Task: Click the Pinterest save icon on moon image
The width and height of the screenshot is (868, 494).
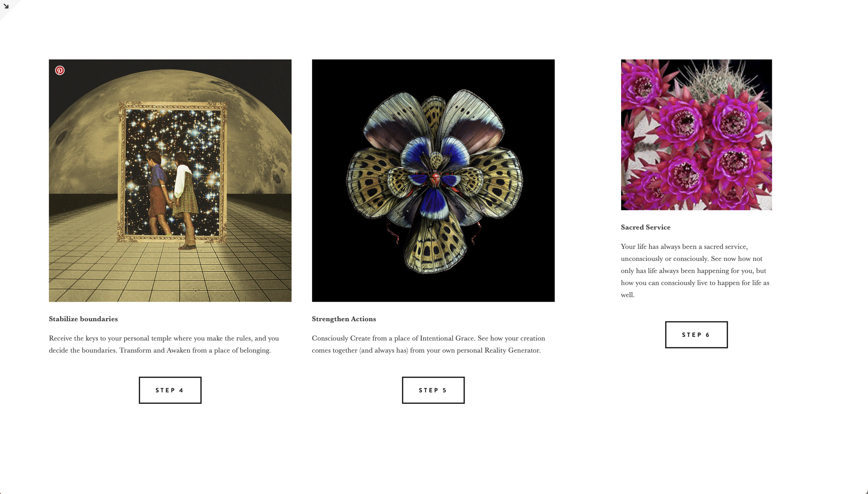Action: (x=60, y=70)
